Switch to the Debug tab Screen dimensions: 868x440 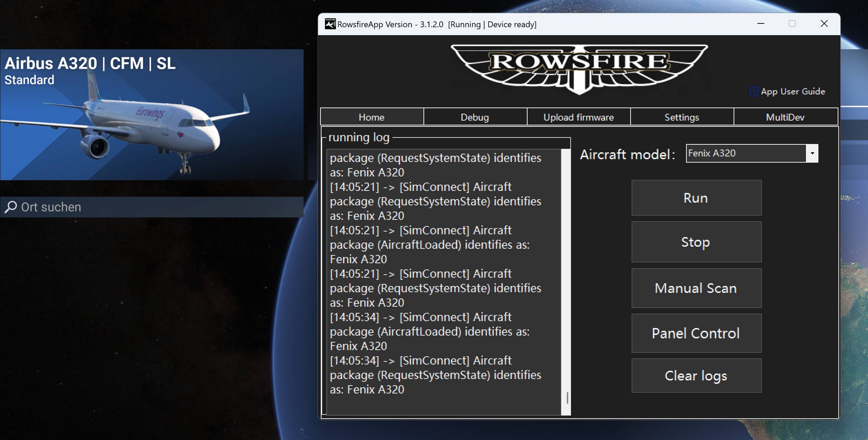point(475,117)
